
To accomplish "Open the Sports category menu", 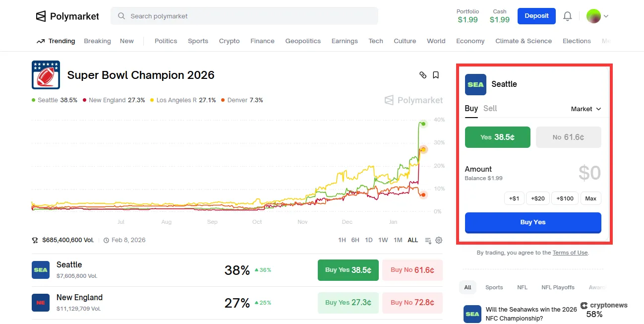I will pyautogui.click(x=198, y=41).
